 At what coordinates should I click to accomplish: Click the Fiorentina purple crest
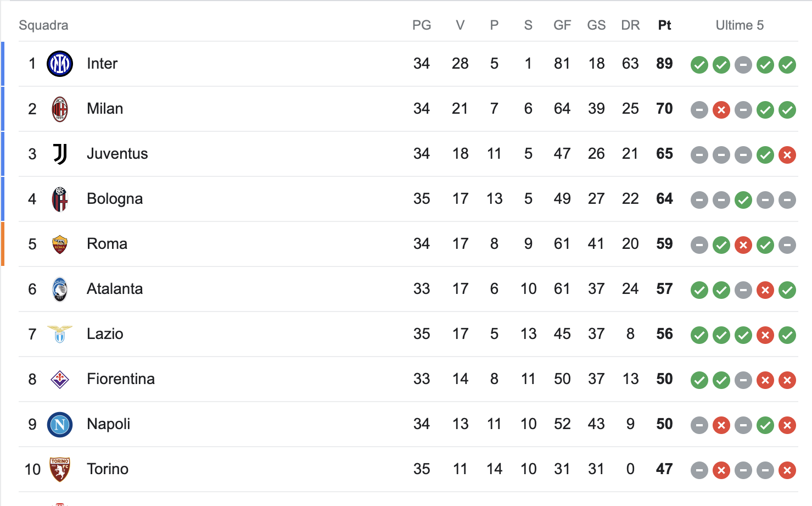pyautogui.click(x=60, y=379)
